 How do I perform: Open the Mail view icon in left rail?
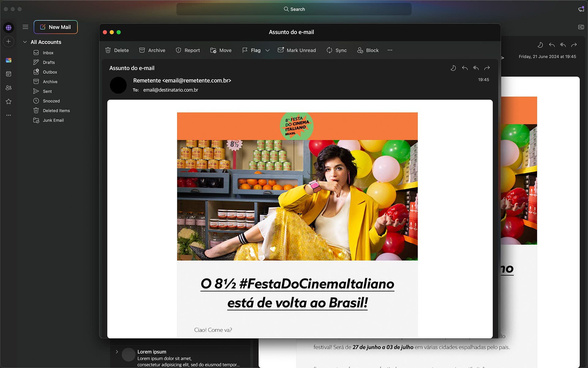[9, 60]
